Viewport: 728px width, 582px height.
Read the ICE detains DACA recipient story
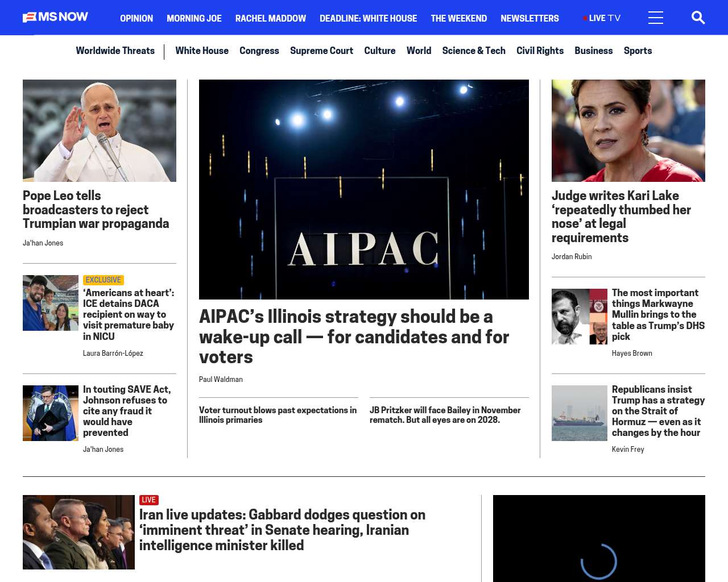point(129,314)
